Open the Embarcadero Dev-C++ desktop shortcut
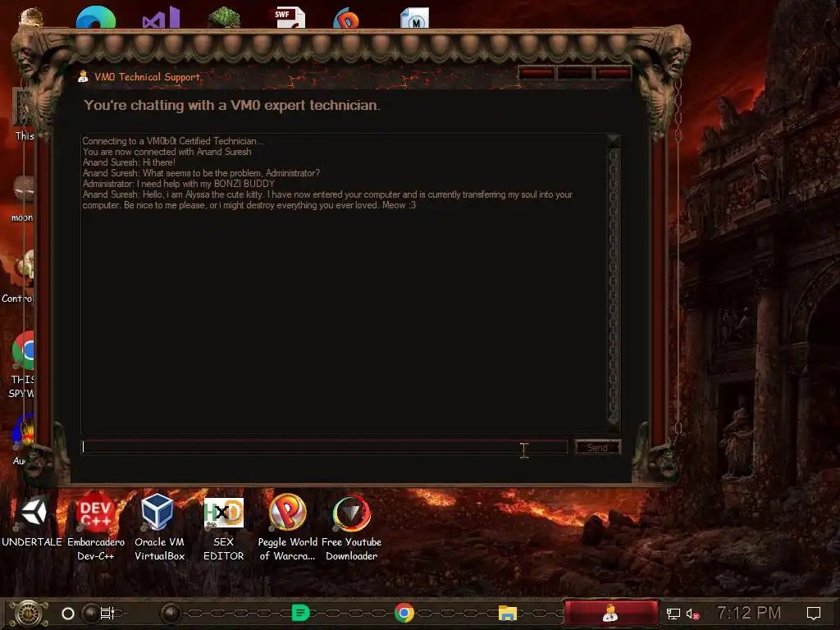The height and width of the screenshot is (630, 840). point(95,527)
